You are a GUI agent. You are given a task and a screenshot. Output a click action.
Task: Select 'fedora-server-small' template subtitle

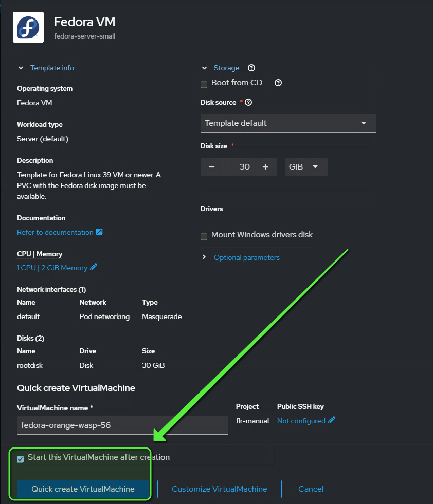85,36
